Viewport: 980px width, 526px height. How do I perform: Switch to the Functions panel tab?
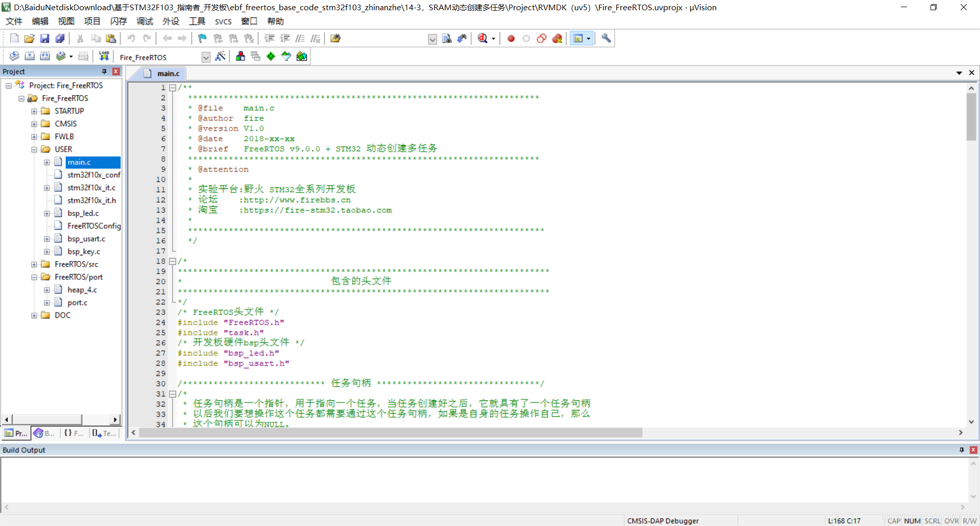(x=74, y=433)
